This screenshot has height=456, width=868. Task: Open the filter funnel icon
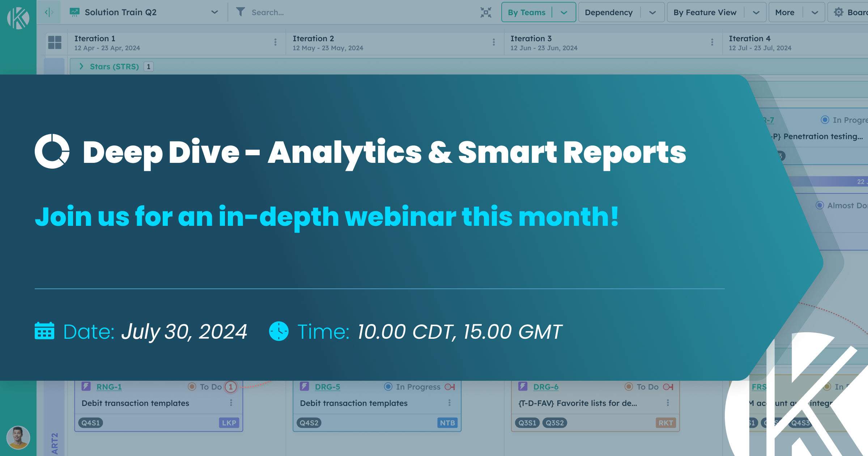pos(241,12)
